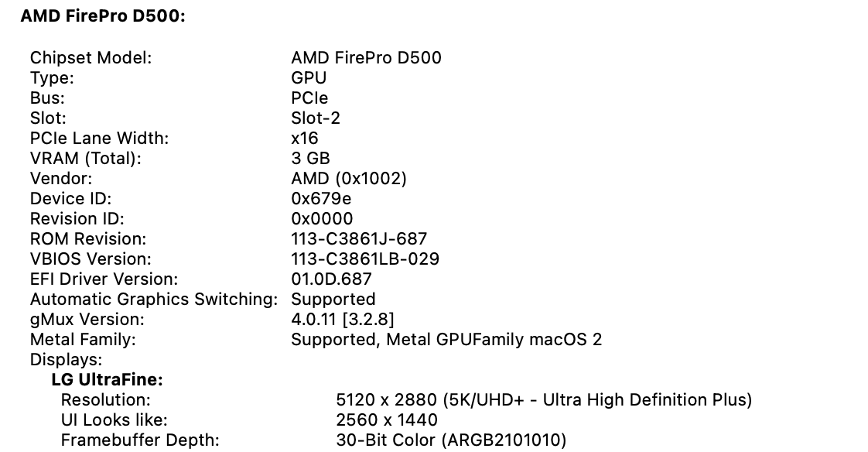Click the EFI Driver Version value 01.0D.687

pyautogui.click(x=331, y=279)
